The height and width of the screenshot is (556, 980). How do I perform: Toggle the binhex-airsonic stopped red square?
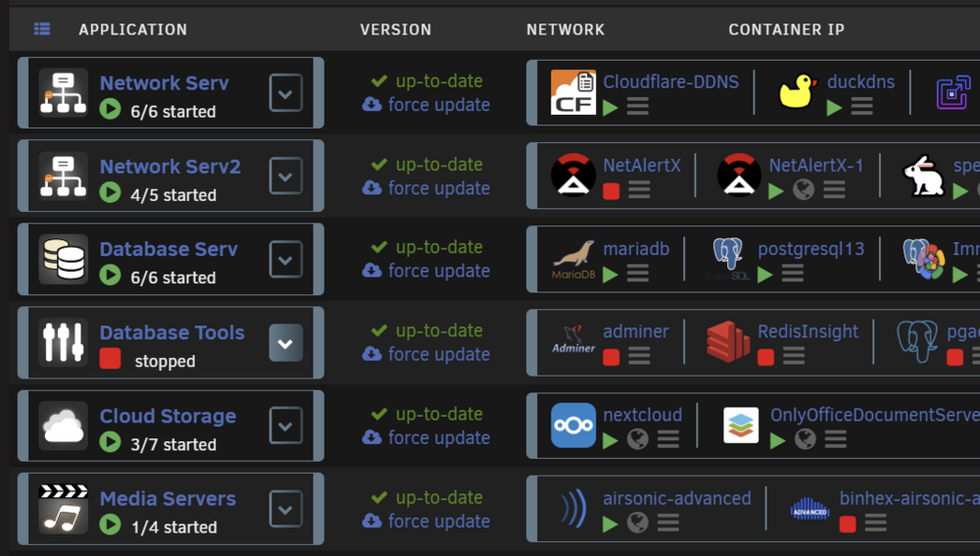pyautogui.click(x=848, y=524)
